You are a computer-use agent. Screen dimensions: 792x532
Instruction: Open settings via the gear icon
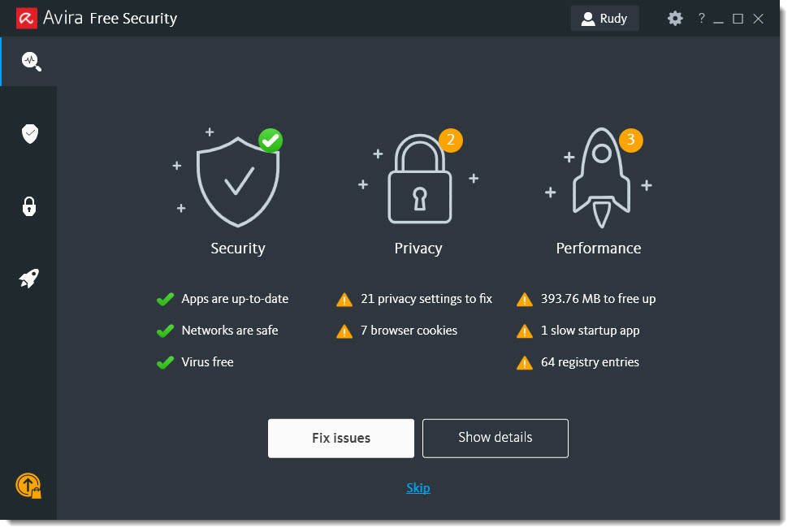click(x=675, y=19)
